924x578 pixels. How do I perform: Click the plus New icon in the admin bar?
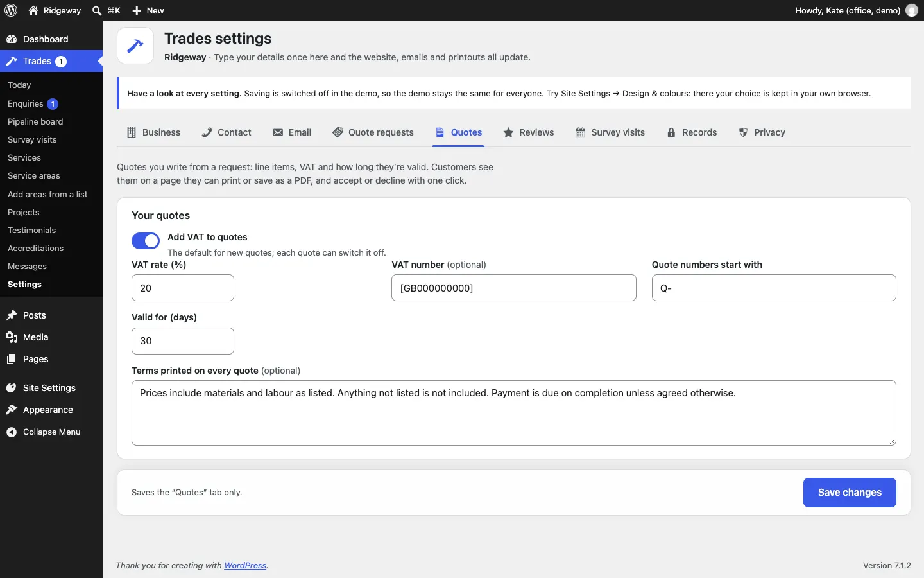click(x=137, y=10)
